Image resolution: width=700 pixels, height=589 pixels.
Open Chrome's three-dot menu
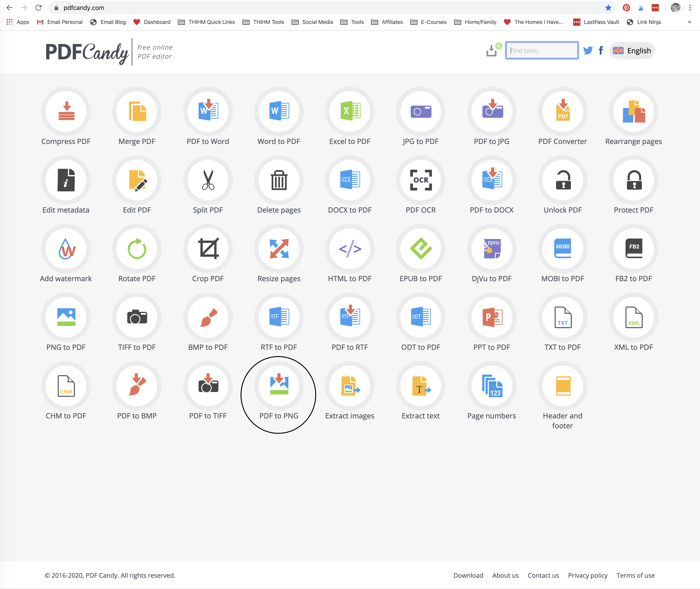(690, 8)
